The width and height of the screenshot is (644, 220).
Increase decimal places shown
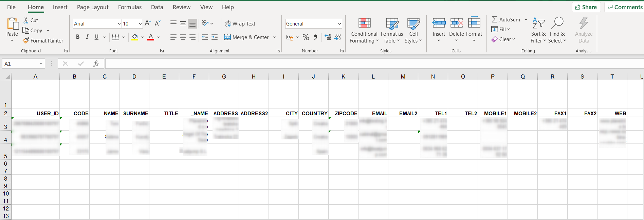(x=328, y=37)
